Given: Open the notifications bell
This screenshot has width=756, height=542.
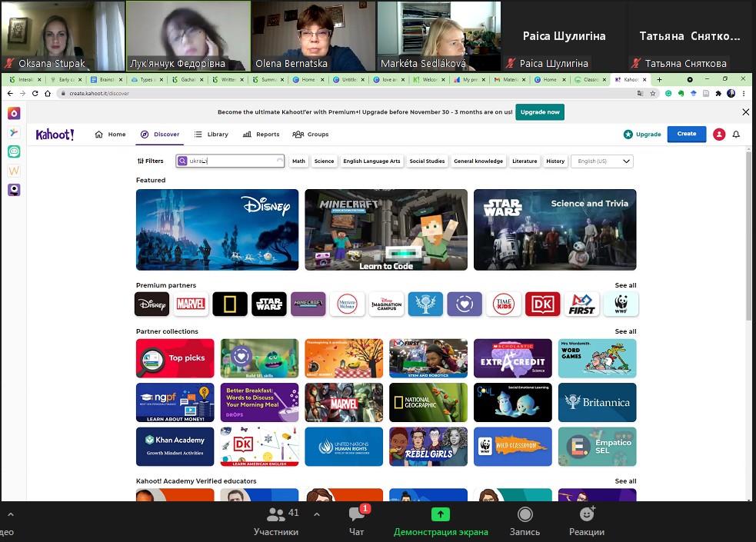Looking at the screenshot, I should pyautogui.click(x=736, y=135).
